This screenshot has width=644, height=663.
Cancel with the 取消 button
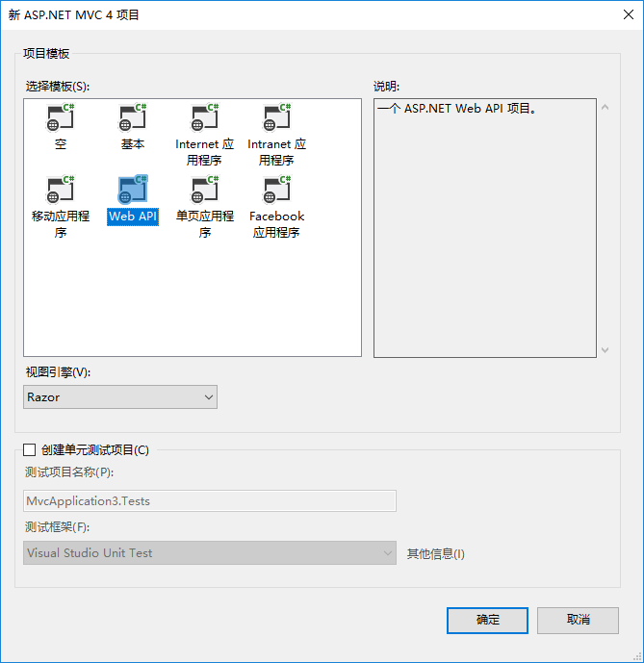(578, 621)
